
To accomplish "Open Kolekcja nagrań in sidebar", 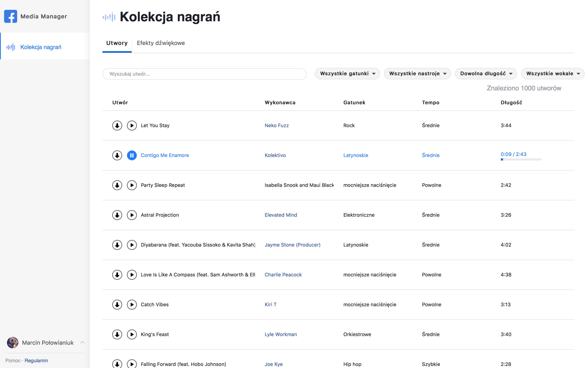I will [45, 46].
